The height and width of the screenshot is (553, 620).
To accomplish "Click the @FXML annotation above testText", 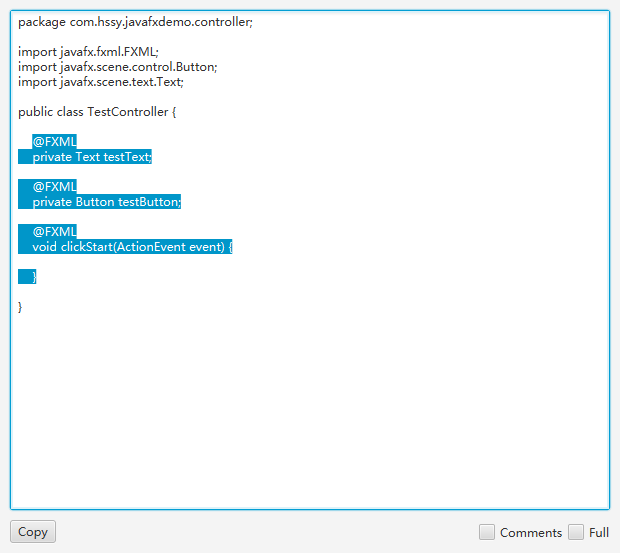I will (x=55, y=142).
